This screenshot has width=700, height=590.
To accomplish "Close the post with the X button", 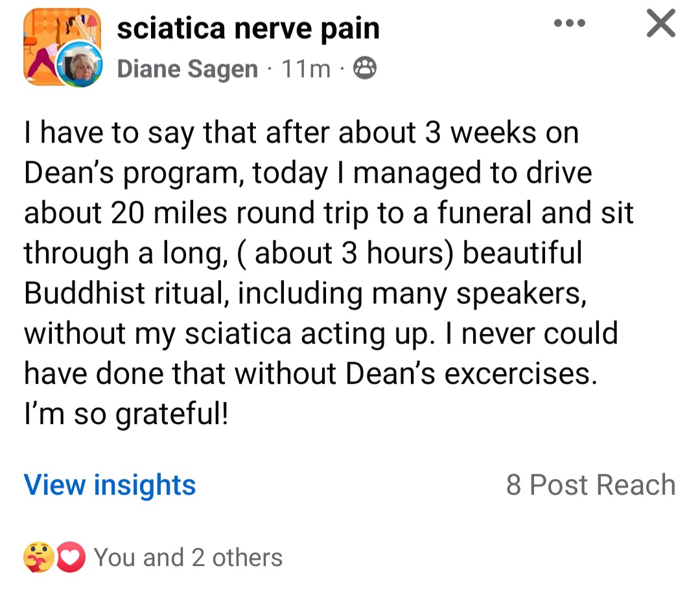I will pos(660,23).
